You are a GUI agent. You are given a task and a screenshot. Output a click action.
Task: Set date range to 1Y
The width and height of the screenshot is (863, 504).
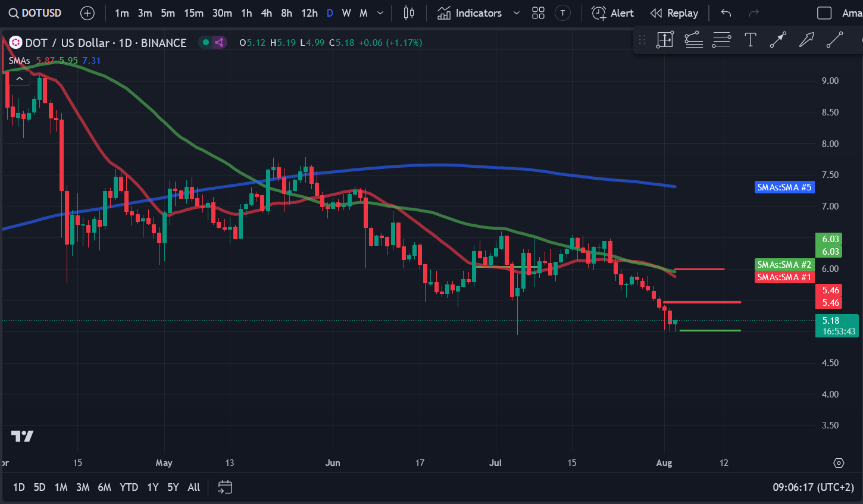click(153, 487)
